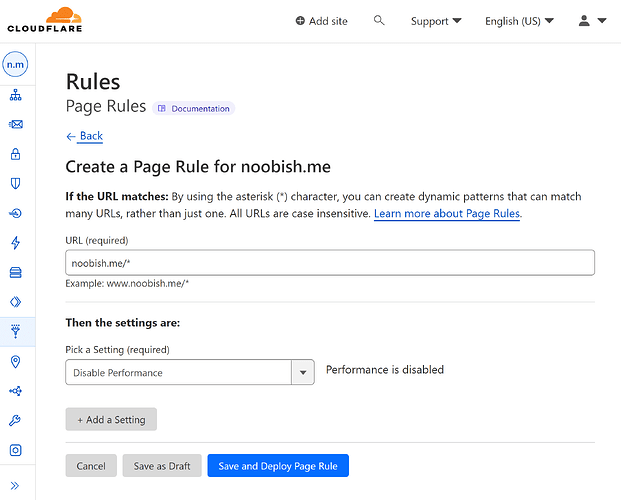Open the Traffic flow sidebar icon
621x500 pixels.
click(x=15, y=391)
